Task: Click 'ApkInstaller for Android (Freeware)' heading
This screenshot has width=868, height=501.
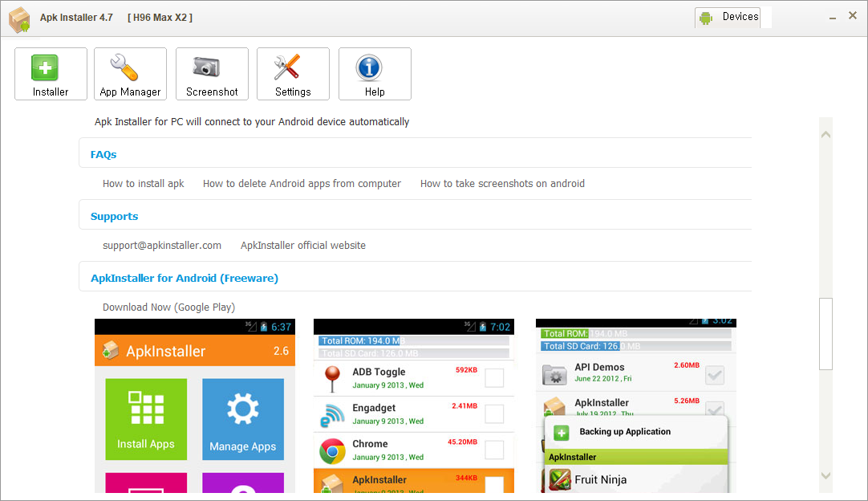Action: 185,279
